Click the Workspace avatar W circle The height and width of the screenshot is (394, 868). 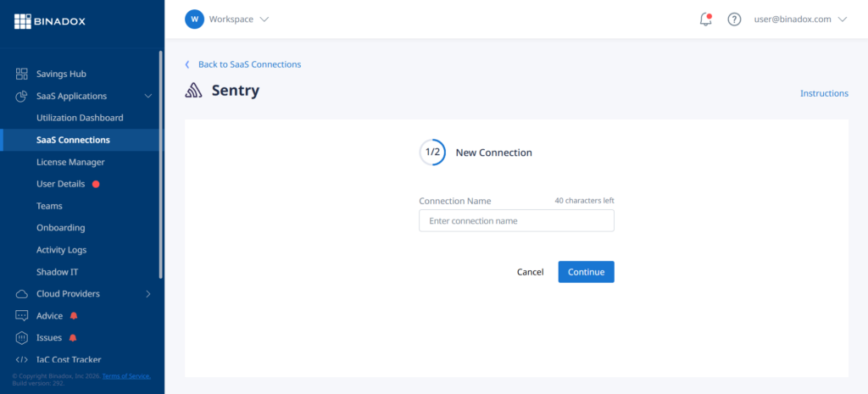tap(194, 19)
